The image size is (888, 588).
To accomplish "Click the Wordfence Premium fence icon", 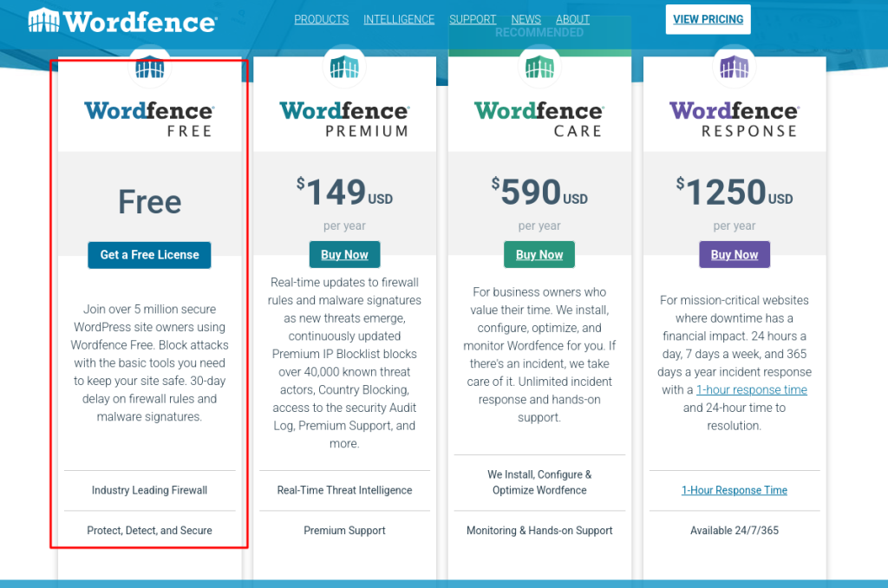I will click(344, 67).
